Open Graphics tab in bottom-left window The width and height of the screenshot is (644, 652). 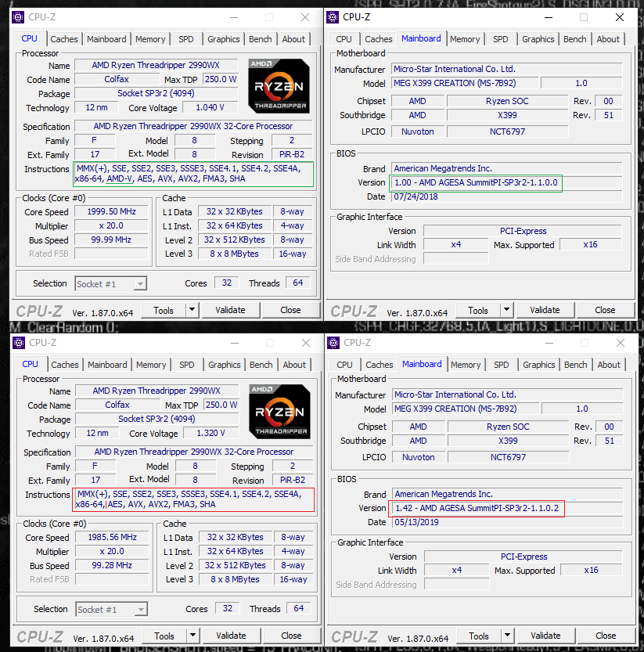point(225,365)
